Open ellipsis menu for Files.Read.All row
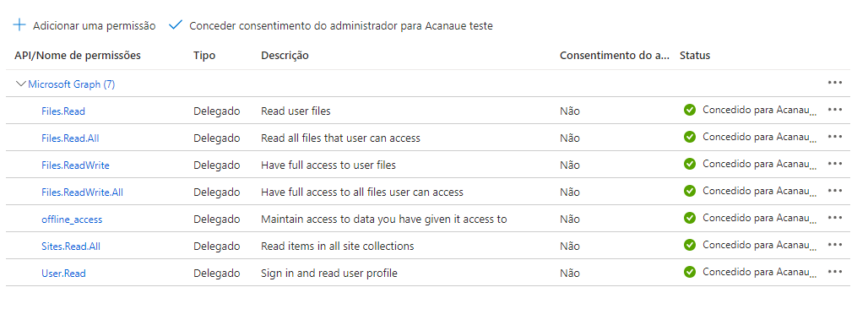868x309 pixels. click(835, 136)
